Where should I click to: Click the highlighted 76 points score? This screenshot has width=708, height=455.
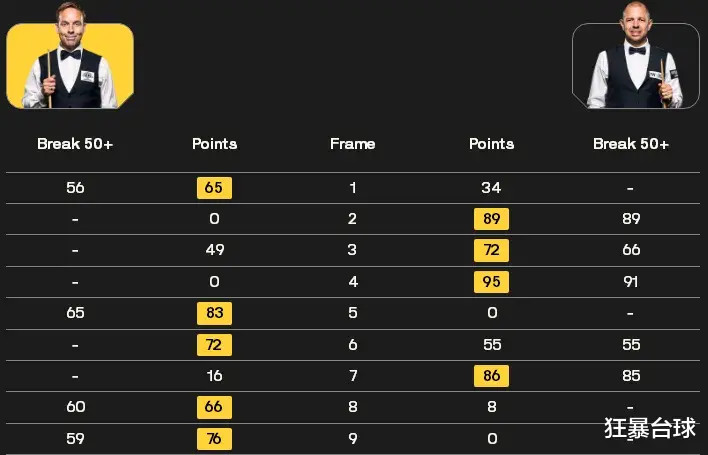[214, 439]
